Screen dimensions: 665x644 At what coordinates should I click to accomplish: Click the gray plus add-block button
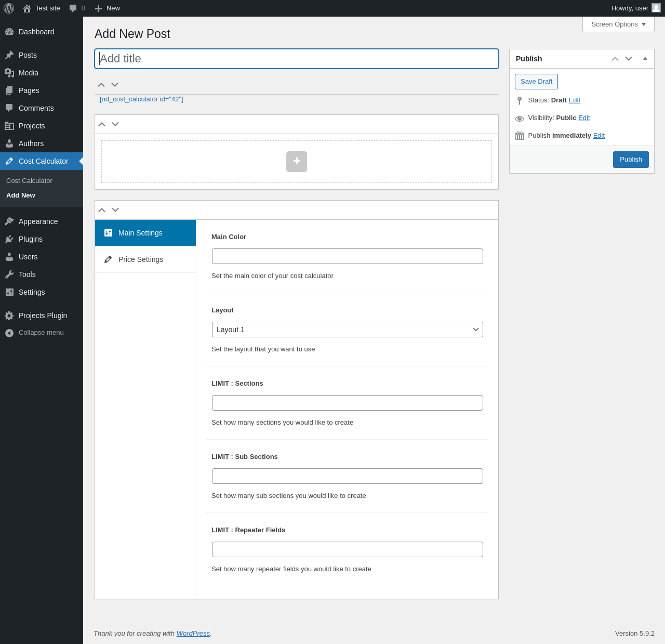(297, 162)
